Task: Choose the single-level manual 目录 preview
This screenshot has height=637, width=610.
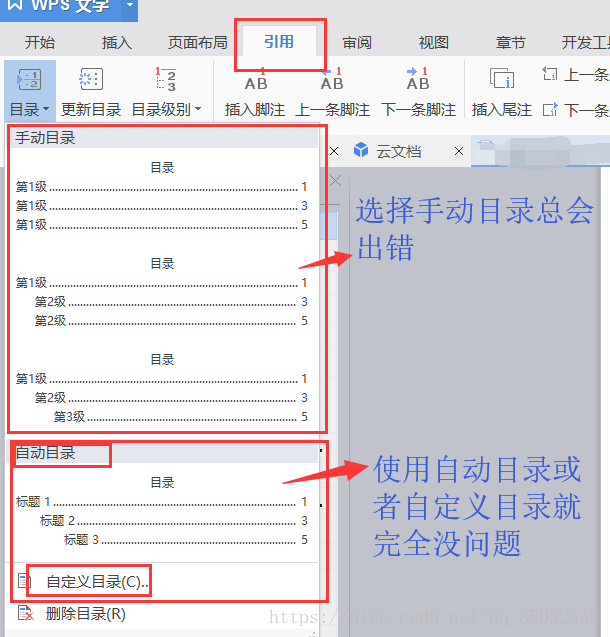Action: click(x=162, y=196)
